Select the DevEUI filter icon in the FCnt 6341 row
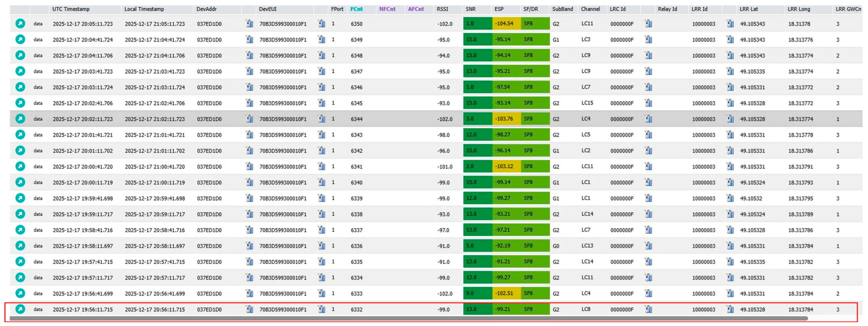The height and width of the screenshot is (326, 868). point(321,166)
